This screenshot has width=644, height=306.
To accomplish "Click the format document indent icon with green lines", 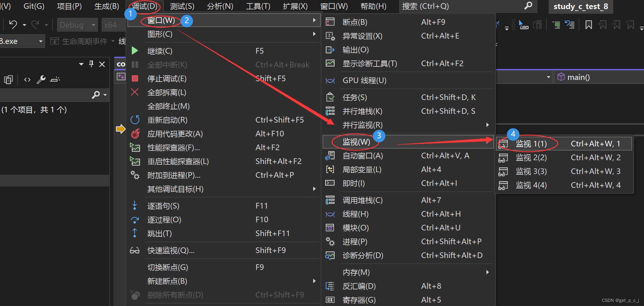I will pyautogui.click(x=555, y=25).
